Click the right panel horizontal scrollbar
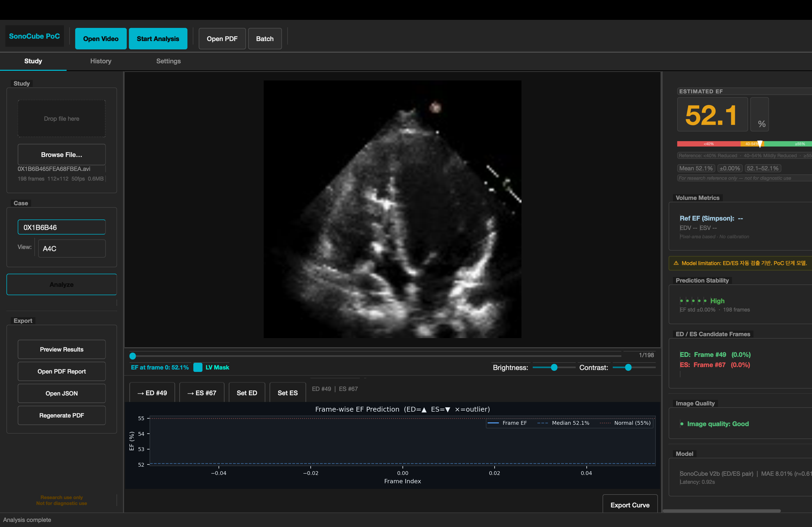The image size is (812, 527). (x=721, y=511)
